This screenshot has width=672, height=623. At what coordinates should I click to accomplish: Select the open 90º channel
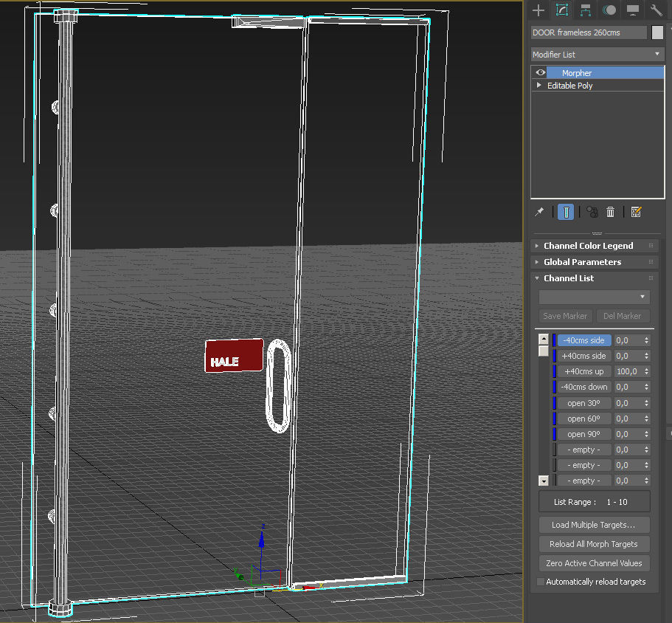pyautogui.click(x=583, y=434)
